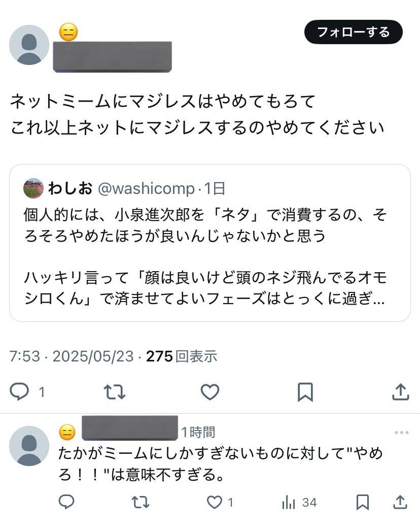Tap reply icon under the reply comment
Viewport: 420px width, 529px height.
66,502
